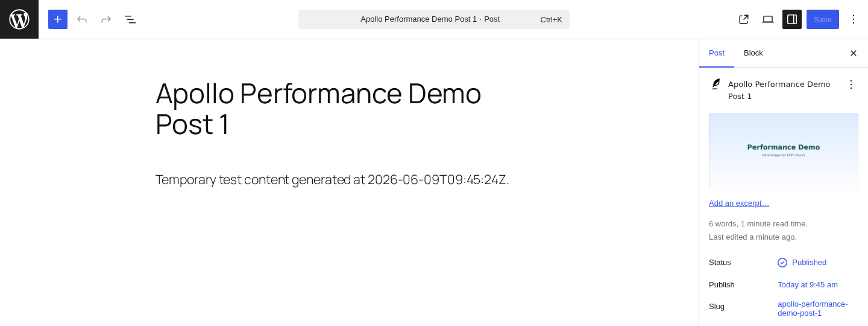Click the Performance Demo featured image
The image size is (868, 326).
[x=784, y=151]
